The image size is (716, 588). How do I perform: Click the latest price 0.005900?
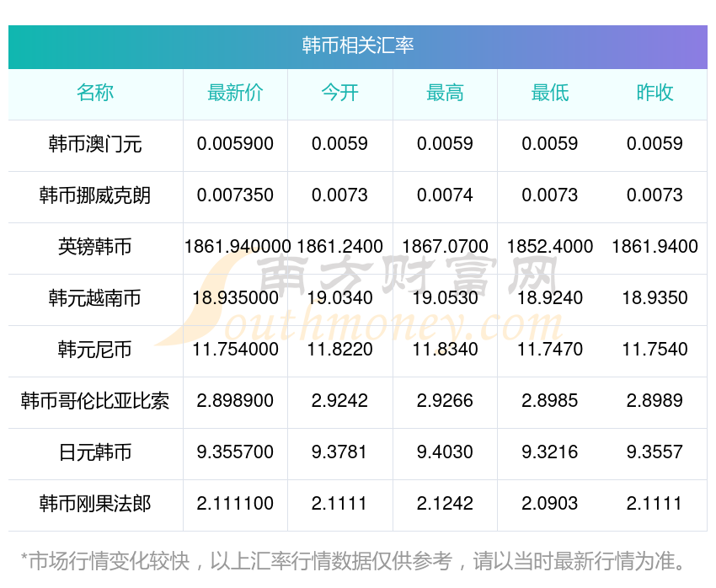(235, 144)
